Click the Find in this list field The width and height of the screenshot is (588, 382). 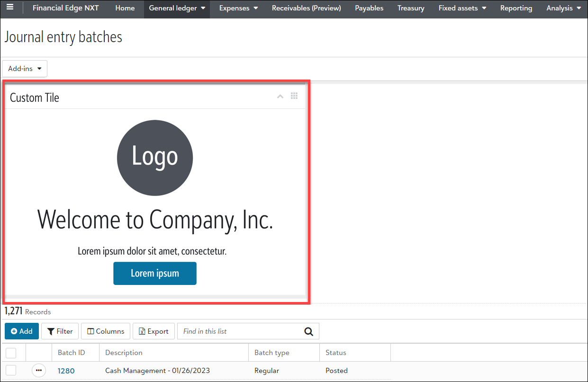click(239, 331)
